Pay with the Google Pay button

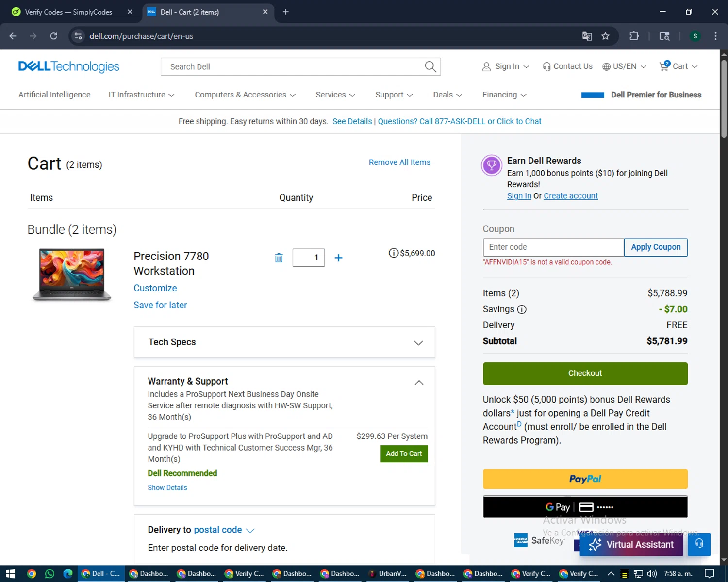pos(585,507)
